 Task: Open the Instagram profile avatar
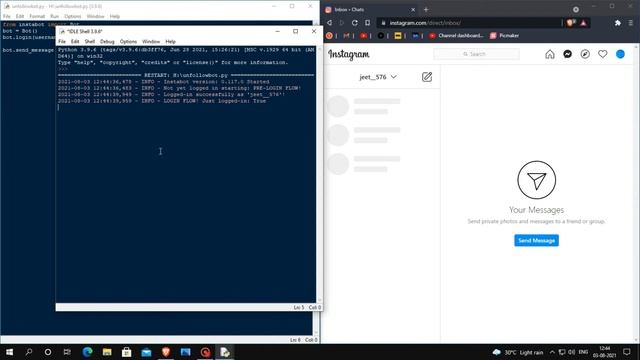tap(620, 54)
